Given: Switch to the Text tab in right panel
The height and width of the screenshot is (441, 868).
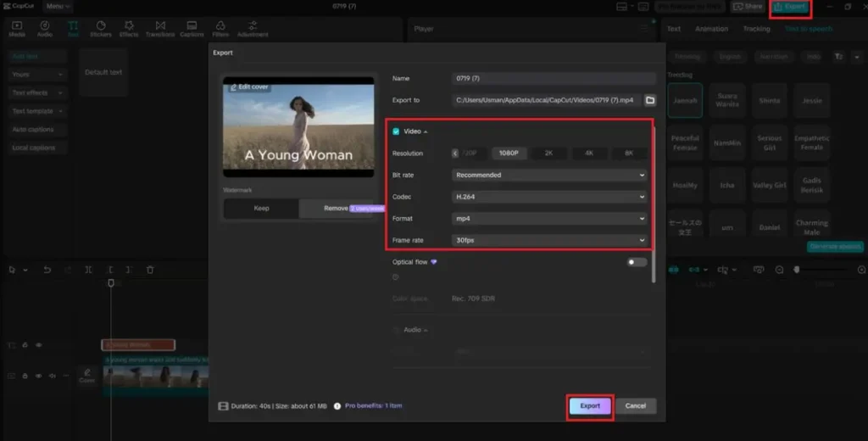Looking at the screenshot, I should tap(674, 29).
